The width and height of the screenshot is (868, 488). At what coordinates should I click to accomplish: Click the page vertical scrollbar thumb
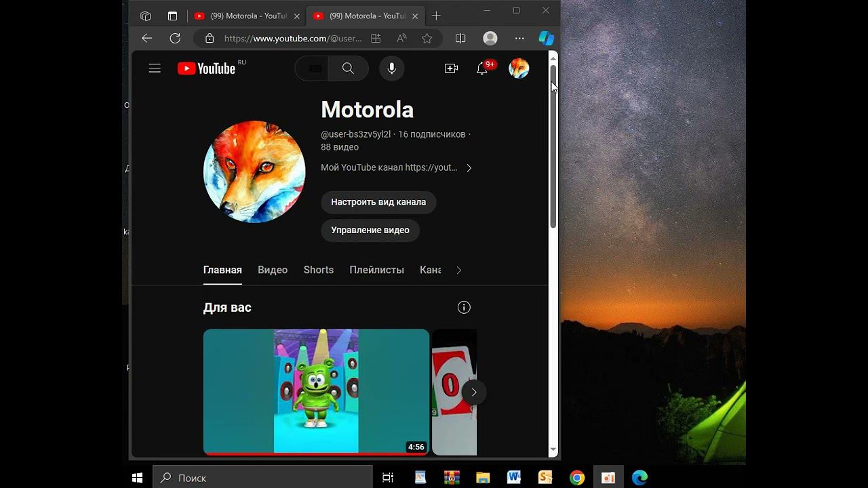coord(553,146)
